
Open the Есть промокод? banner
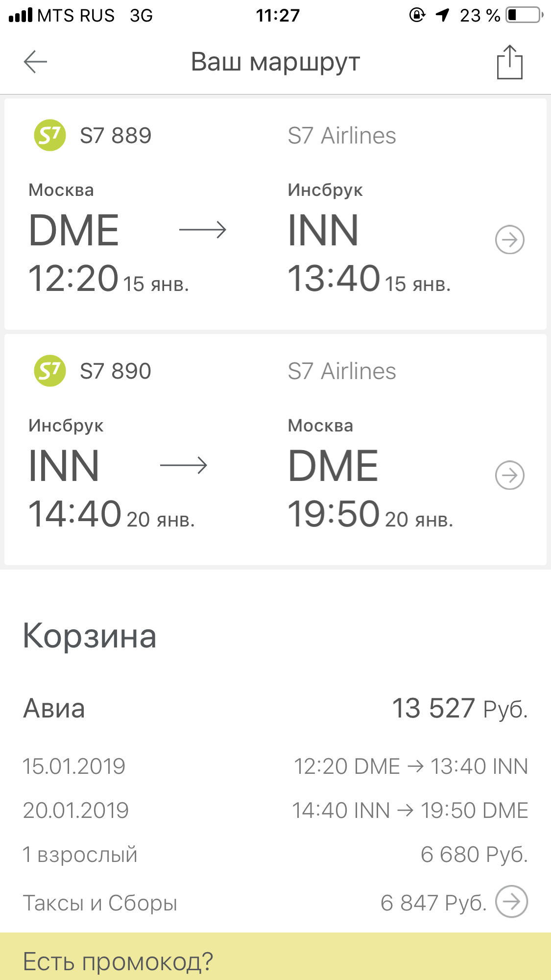(275, 960)
